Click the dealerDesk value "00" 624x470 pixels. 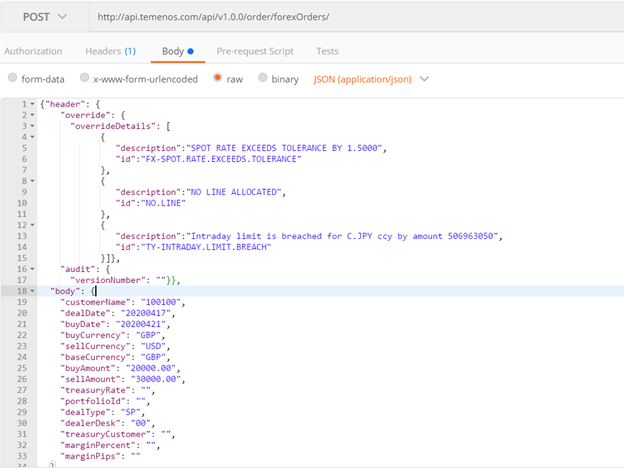pyautogui.click(x=140, y=423)
